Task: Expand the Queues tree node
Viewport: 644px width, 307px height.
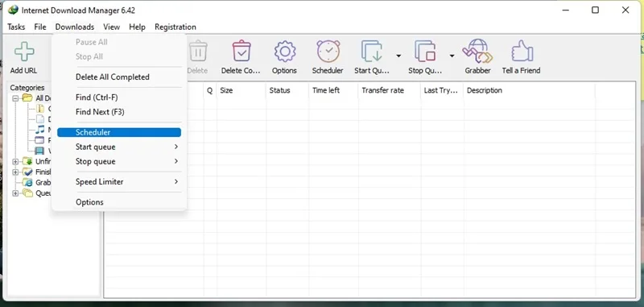Action: (x=15, y=193)
